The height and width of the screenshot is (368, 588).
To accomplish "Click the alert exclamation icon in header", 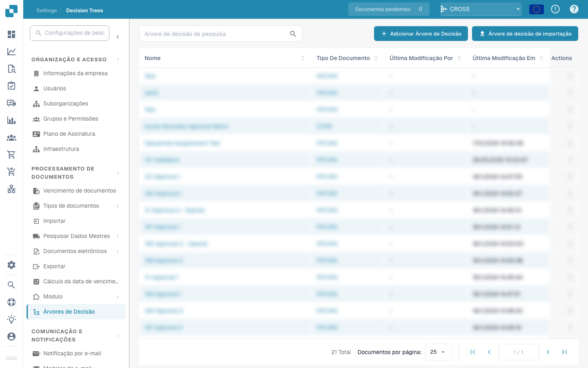I will 555,9.
